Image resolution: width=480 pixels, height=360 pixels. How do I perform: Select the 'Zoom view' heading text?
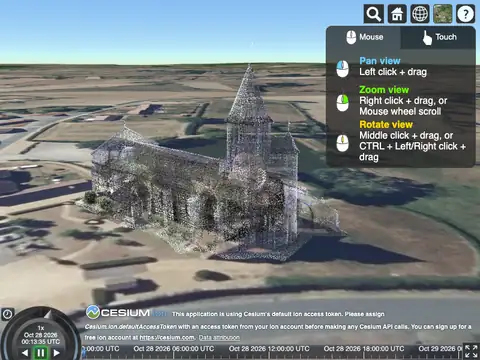(x=384, y=90)
